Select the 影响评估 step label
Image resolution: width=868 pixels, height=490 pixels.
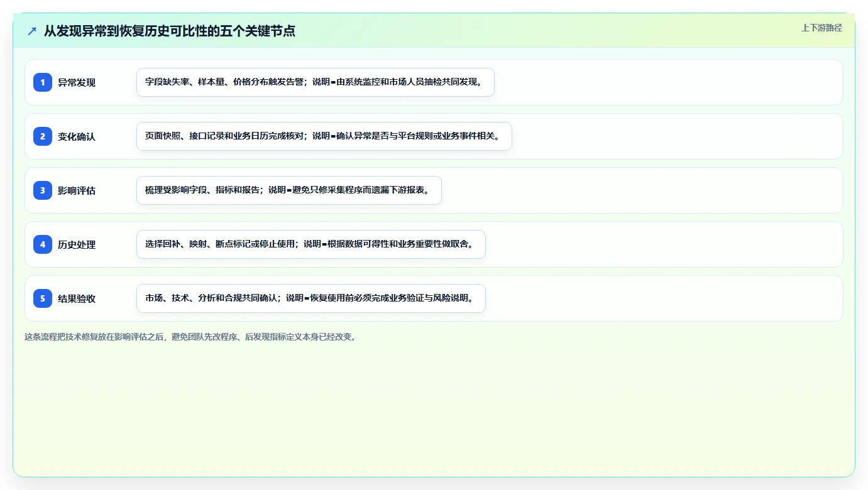(77, 190)
